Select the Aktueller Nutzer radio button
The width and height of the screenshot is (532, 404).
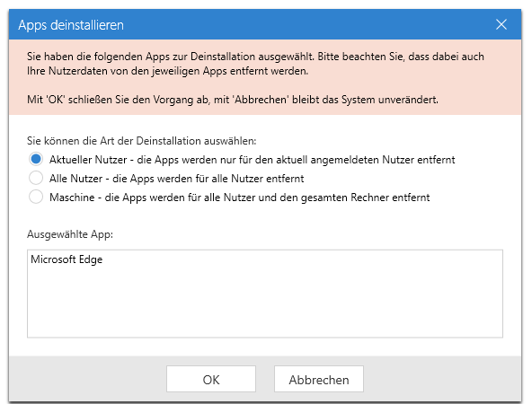tap(36, 159)
